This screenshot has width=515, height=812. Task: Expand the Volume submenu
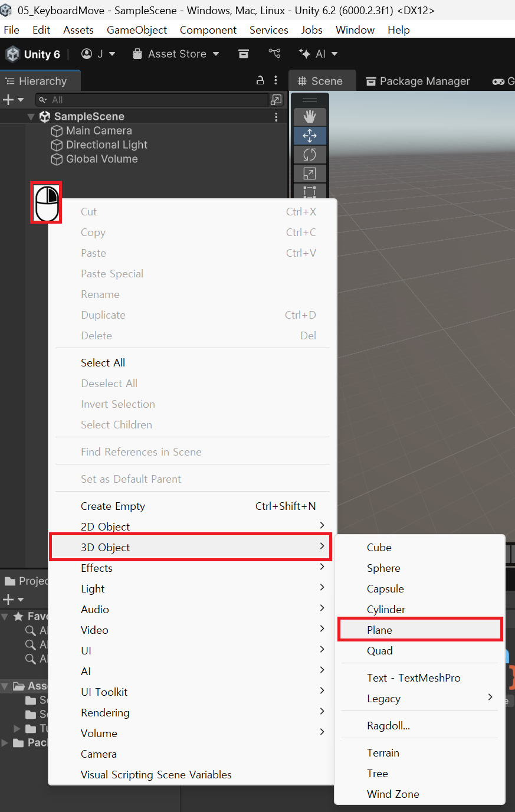tap(192, 733)
